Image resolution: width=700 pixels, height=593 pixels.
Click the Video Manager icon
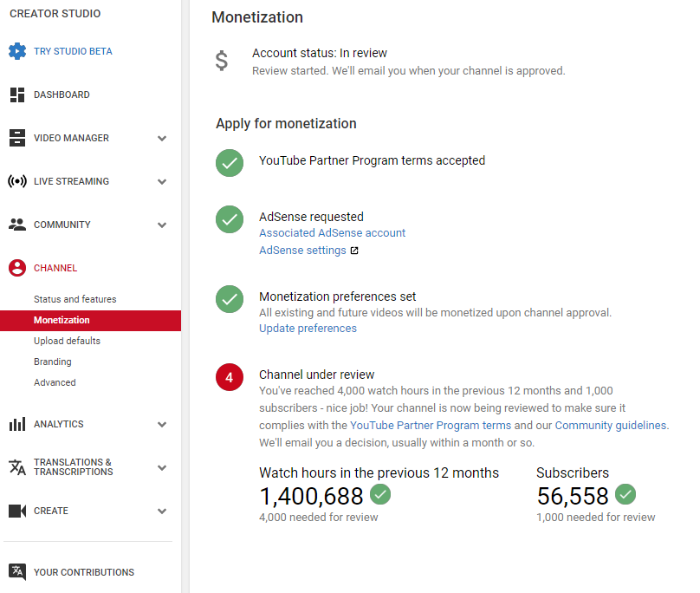17,138
